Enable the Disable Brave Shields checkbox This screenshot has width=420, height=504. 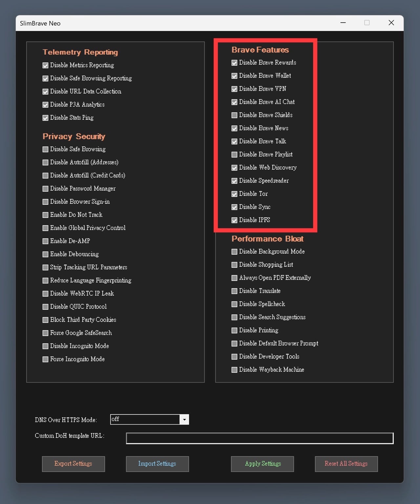(x=234, y=115)
